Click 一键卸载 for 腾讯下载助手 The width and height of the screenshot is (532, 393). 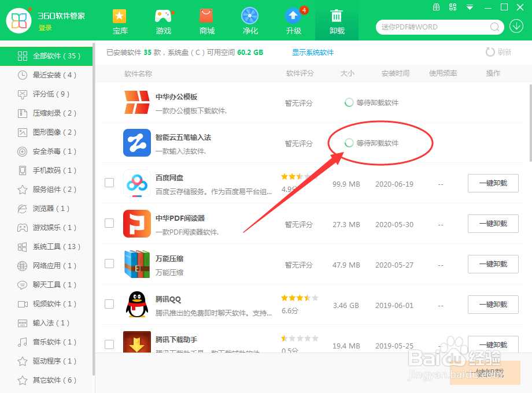[x=493, y=344]
